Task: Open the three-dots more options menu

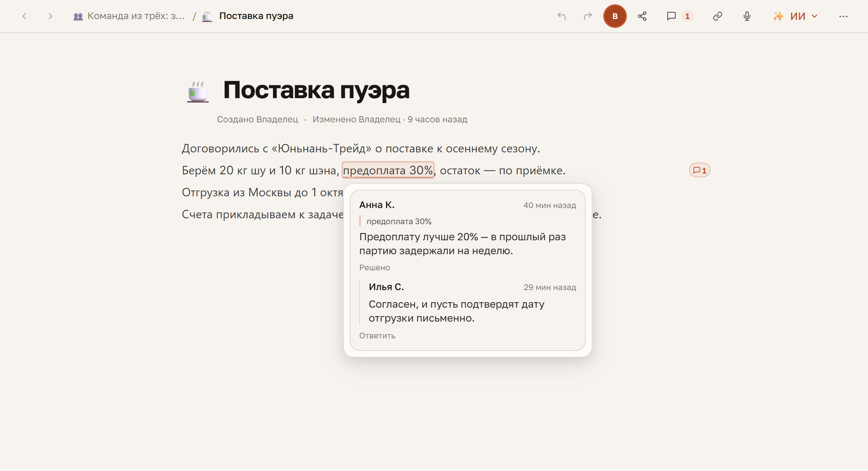Action: (843, 16)
